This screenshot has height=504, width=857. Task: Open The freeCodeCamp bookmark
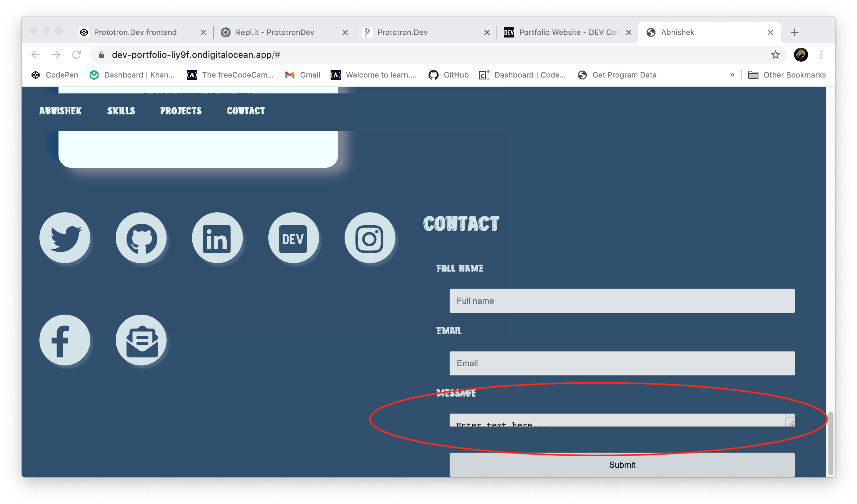[x=230, y=75]
